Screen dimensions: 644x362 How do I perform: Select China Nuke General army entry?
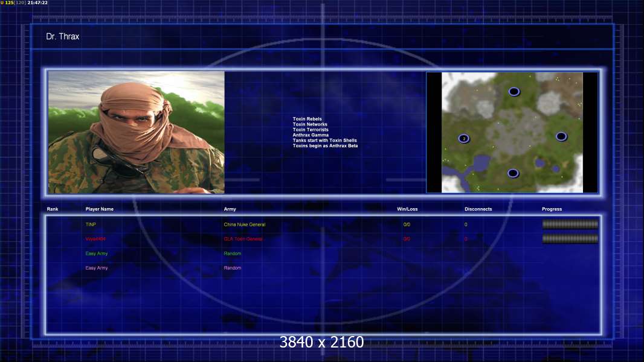[x=245, y=224]
